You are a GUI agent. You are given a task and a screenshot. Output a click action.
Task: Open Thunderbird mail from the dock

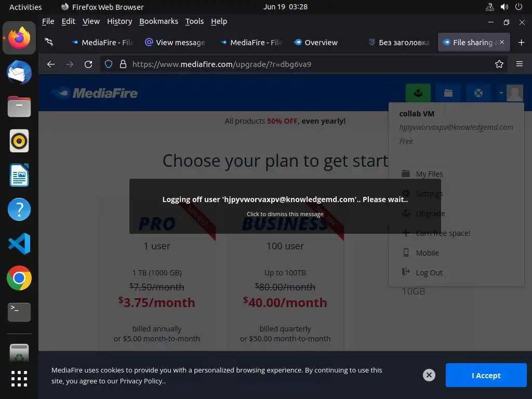[19, 73]
